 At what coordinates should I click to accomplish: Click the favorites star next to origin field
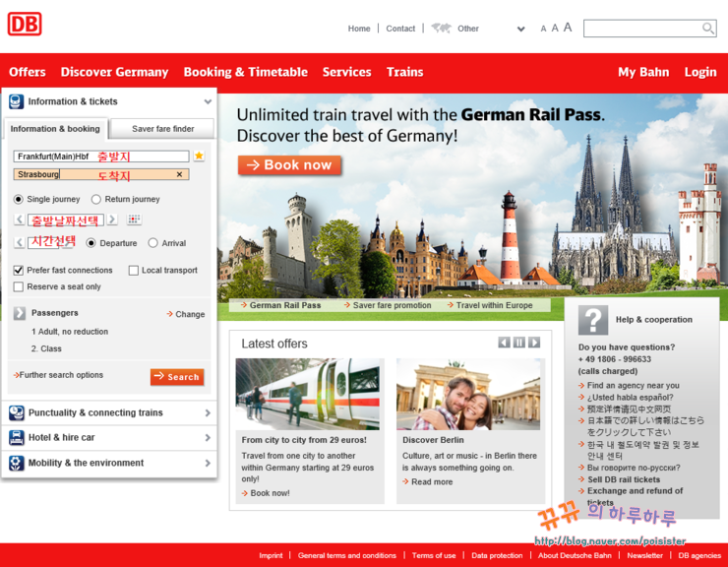[x=199, y=156]
